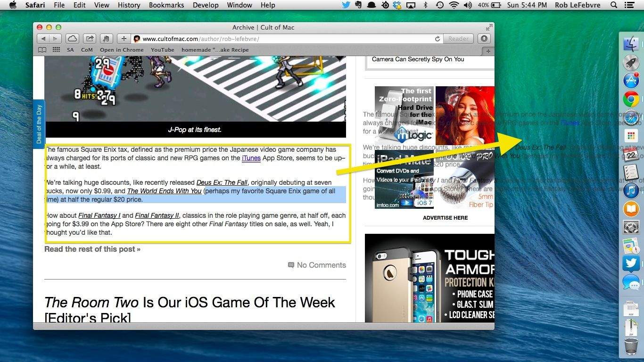Open Messages from the Dock
Image resolution: width=644 pixels, height=362 pixels.
(631, 282)
